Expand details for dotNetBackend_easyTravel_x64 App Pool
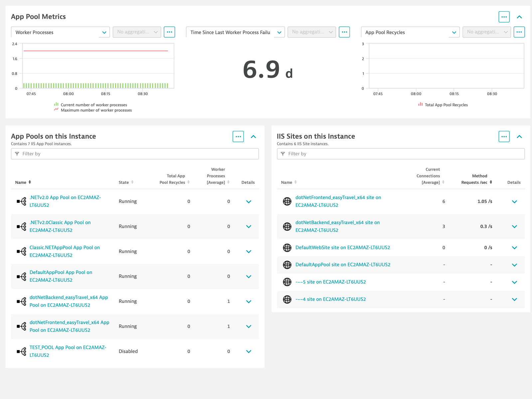532x399 pixels. (x=249, y=302)
